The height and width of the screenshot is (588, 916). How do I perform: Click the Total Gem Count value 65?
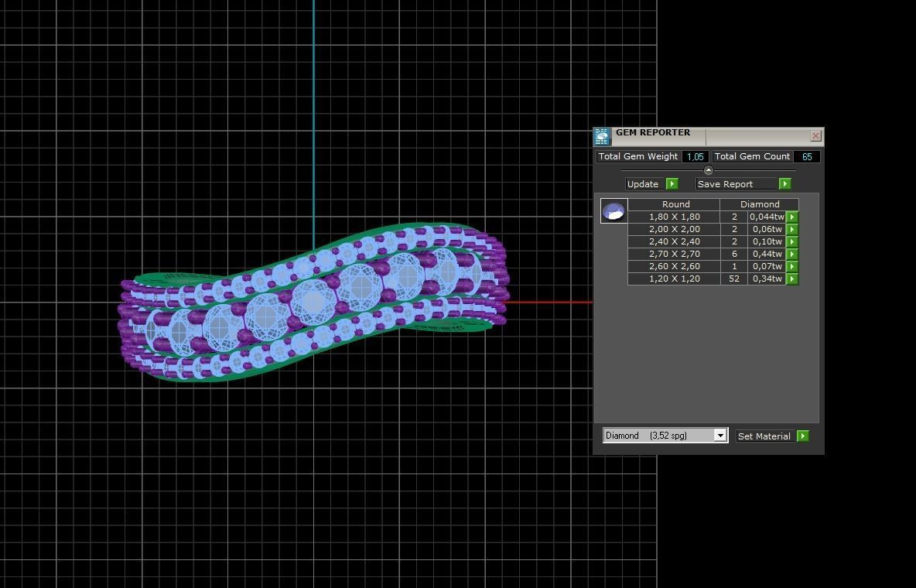[x=807, y=156]
